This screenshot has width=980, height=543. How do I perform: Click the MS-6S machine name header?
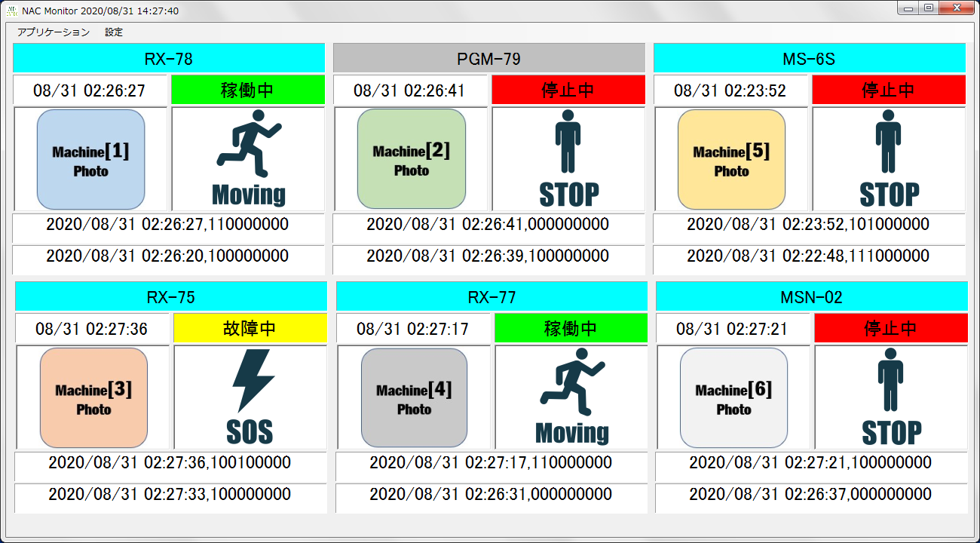click(810, 58)
